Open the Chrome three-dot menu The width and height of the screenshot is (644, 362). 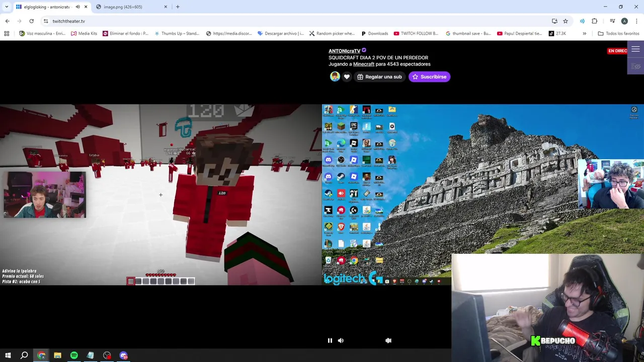tap(636, 21)
